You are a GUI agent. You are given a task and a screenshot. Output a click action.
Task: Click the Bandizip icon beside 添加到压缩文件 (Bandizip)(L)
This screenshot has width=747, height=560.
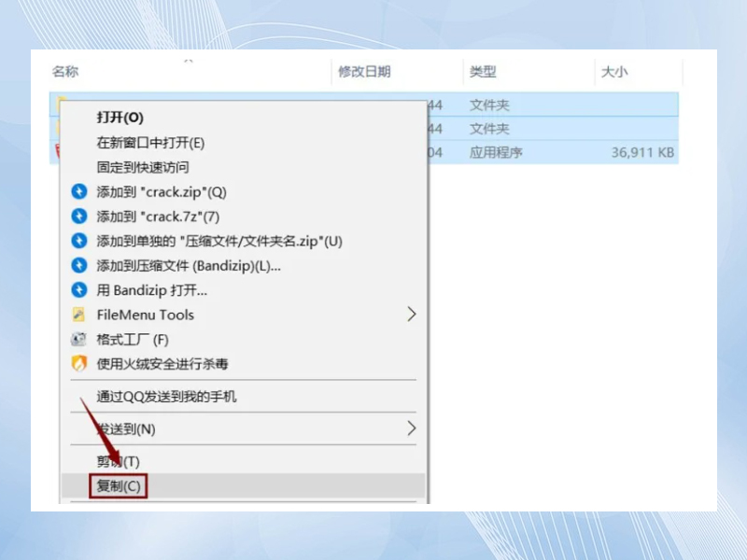coord(78,266)
